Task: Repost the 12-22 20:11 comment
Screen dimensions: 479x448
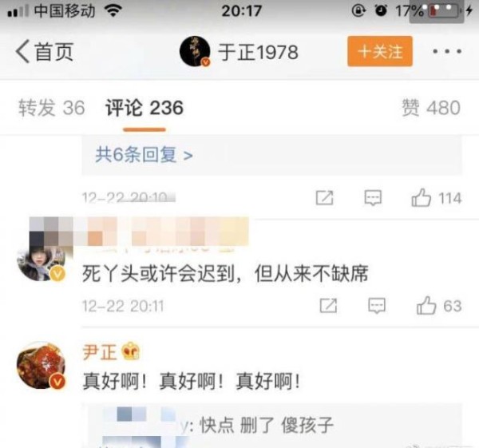Action: coord(328,305)
